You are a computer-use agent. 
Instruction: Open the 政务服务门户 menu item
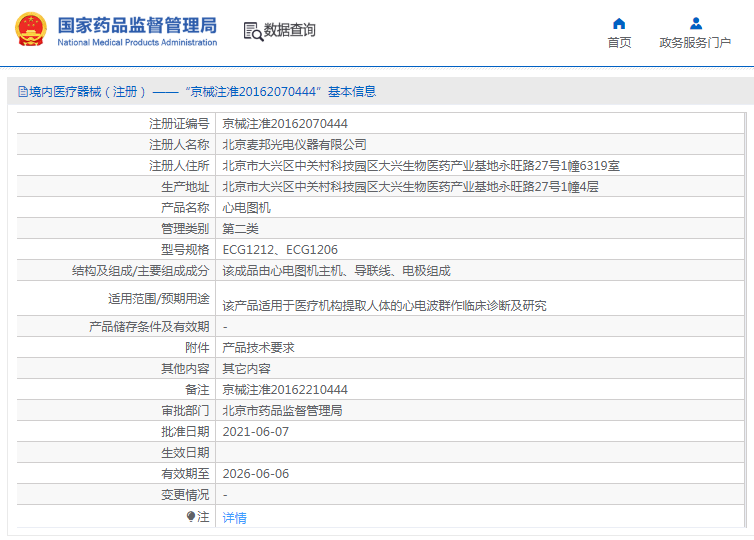point(695,42)
